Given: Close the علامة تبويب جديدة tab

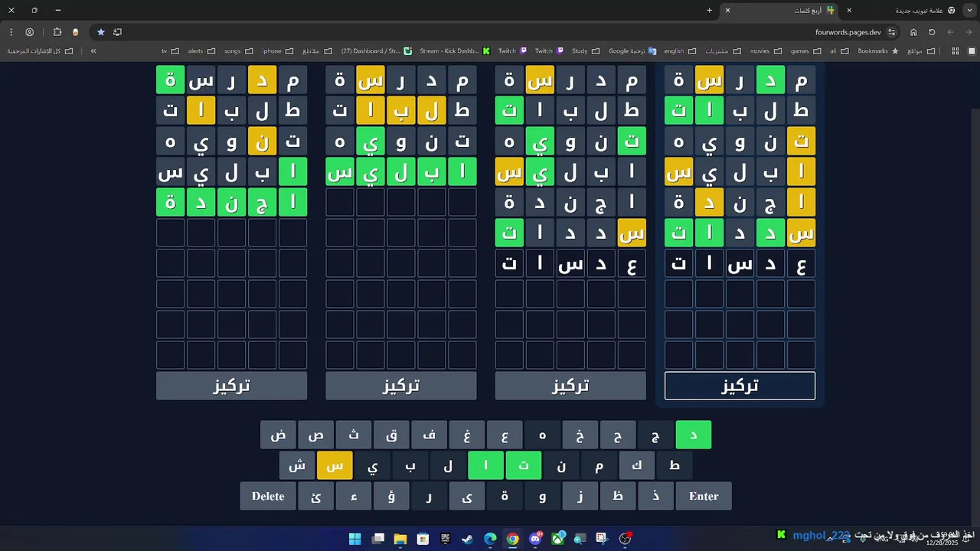Looking at the screenshot, I should (x=849, y=11).
